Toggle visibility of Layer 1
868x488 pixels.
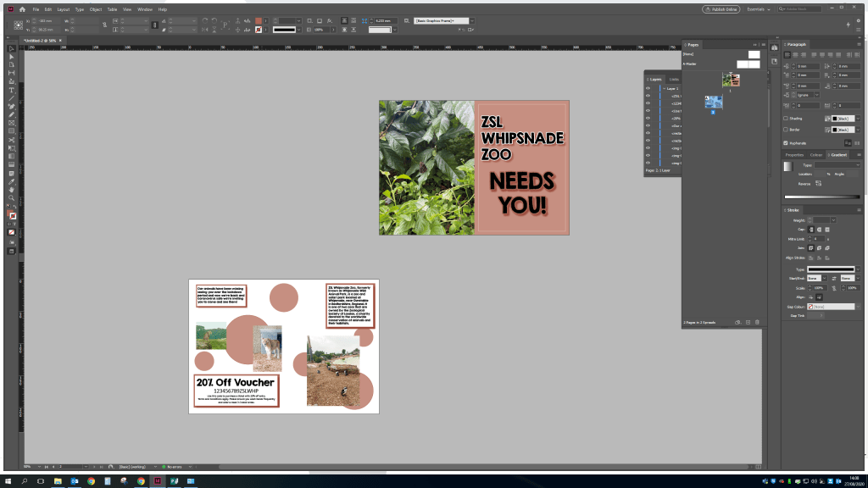pos(648,88)
